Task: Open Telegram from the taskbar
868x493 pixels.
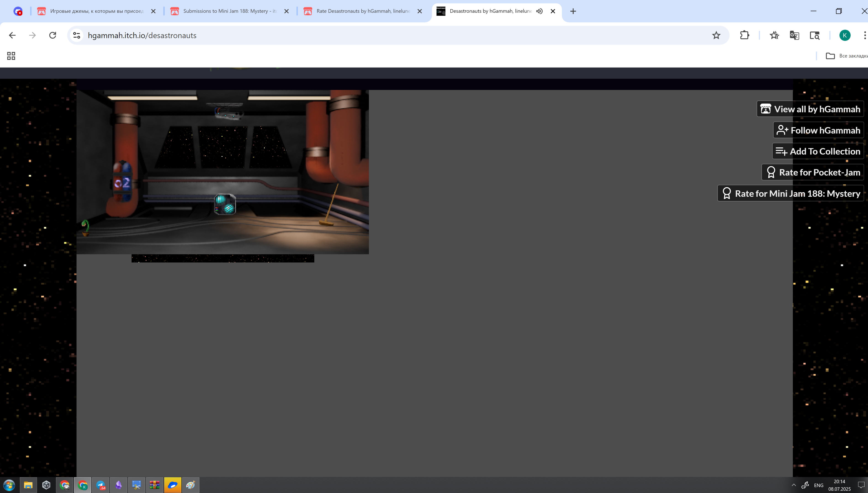Action: pos(101,485)
